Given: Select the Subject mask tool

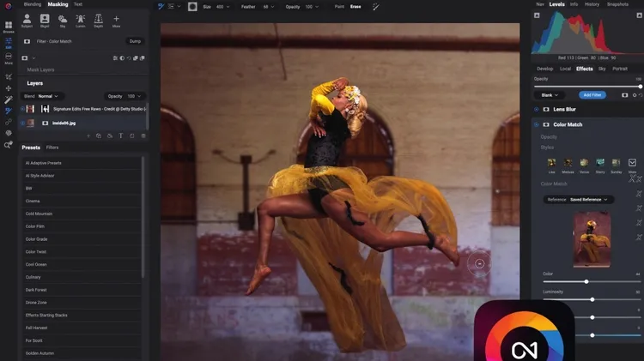Looking at the screenshot, I should click(27, 21).
